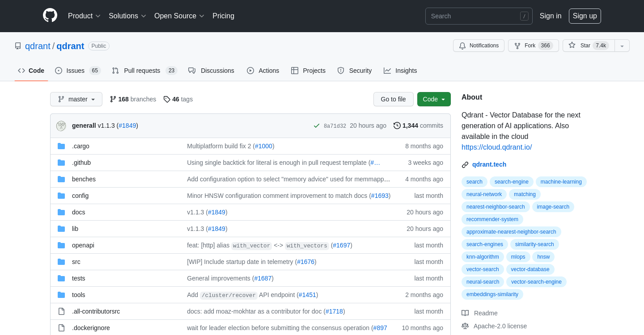Open the master branch selector

pos(76,99)
